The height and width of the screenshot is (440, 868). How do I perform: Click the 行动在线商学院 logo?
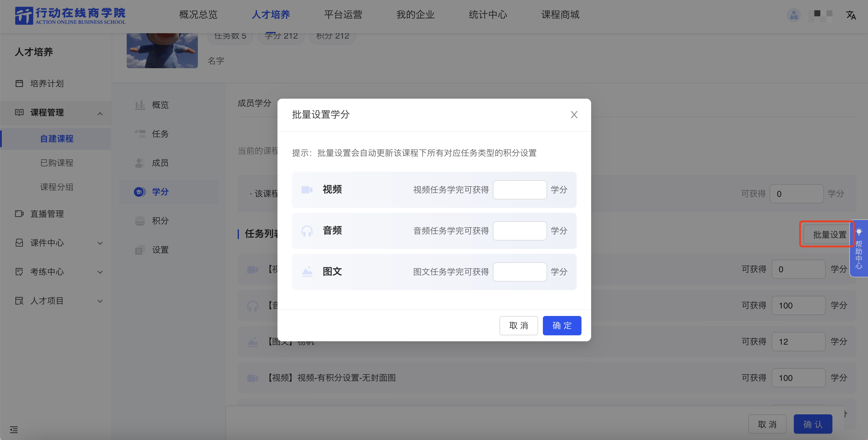[70, 15]
